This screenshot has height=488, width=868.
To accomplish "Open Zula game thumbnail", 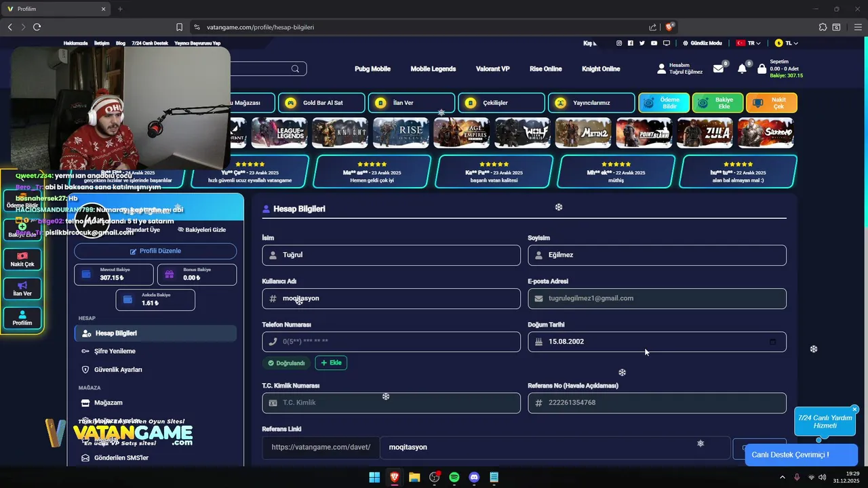I will click(x=705, y=133).
